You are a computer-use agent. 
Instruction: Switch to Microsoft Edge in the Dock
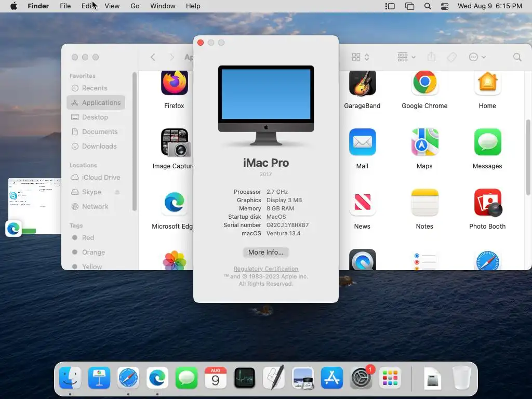pos(157,378)
